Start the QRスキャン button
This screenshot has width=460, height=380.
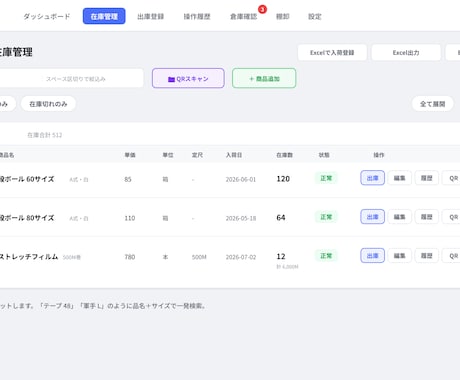pyautogui.click(x=188, y=78)
